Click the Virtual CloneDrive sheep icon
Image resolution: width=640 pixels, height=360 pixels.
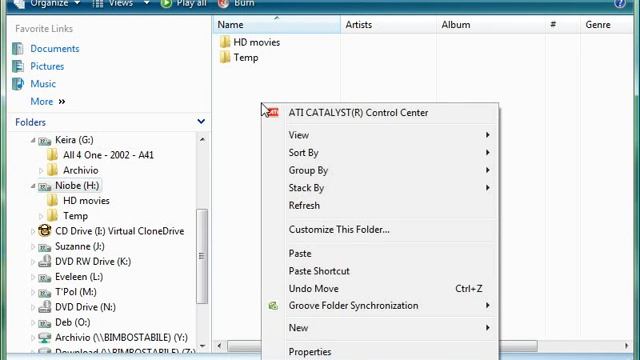coord(44,231)
